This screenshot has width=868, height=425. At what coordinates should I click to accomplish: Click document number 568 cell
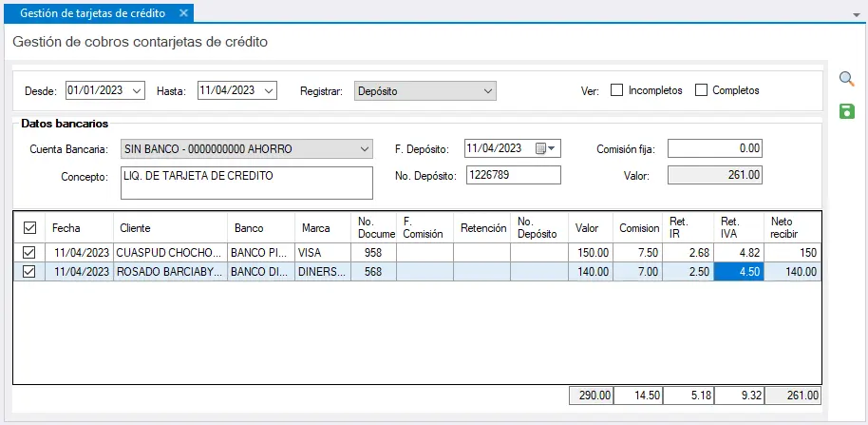(x=373, y=272)
